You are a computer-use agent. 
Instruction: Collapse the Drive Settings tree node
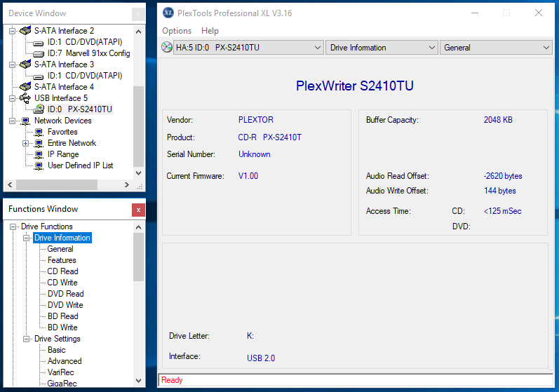27,339
